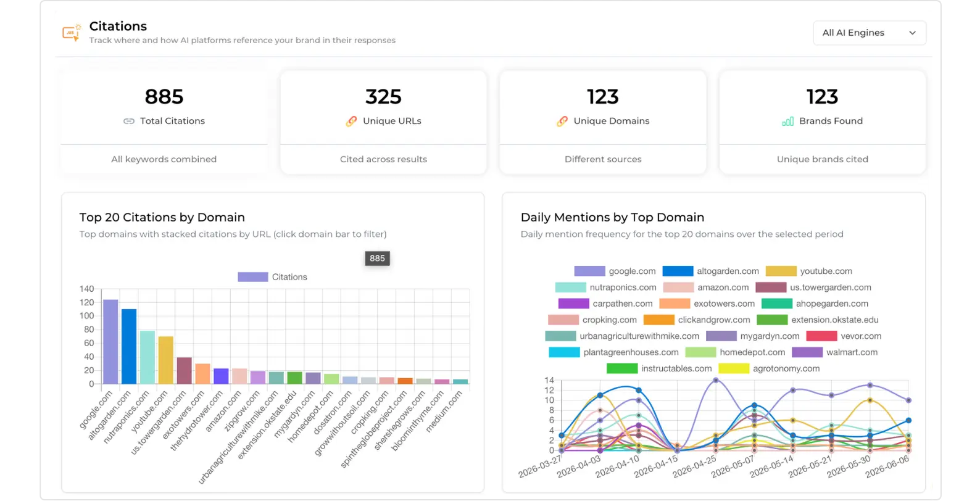The width and height of the screenshot is (980, 501).
Task: Click the chain icon beside Unique Domains
Action: [562, 122]
